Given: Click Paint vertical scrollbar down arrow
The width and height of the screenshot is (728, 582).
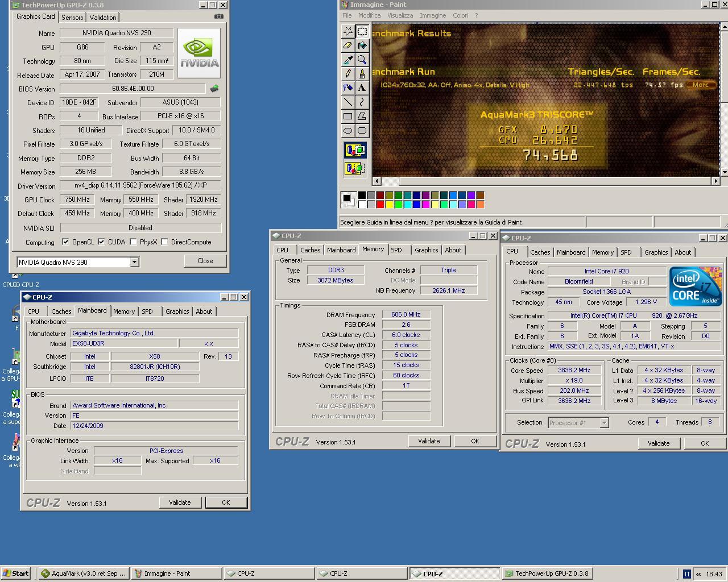Looking at the screenshot, I should (724, 172).
